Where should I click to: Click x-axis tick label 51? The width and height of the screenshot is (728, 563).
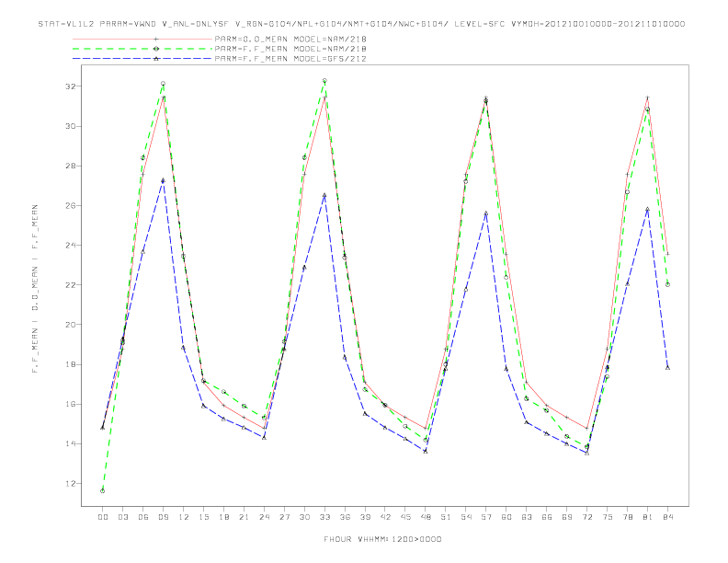pos(446,517)
